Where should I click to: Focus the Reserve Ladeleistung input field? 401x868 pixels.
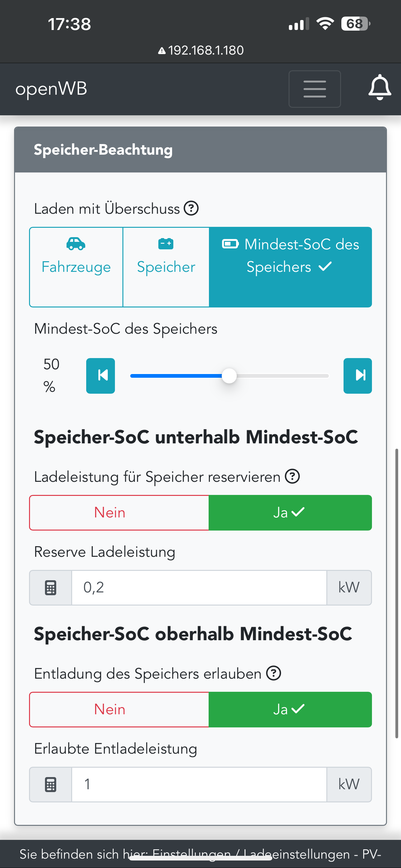click(x=199, y=588)
